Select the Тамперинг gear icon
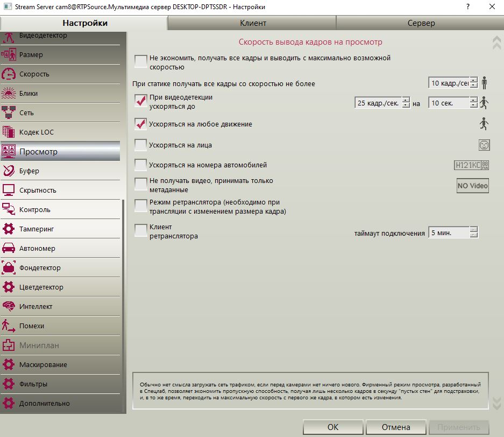The width and height of the screenshot is (504, 437). [x=9, y=229]
